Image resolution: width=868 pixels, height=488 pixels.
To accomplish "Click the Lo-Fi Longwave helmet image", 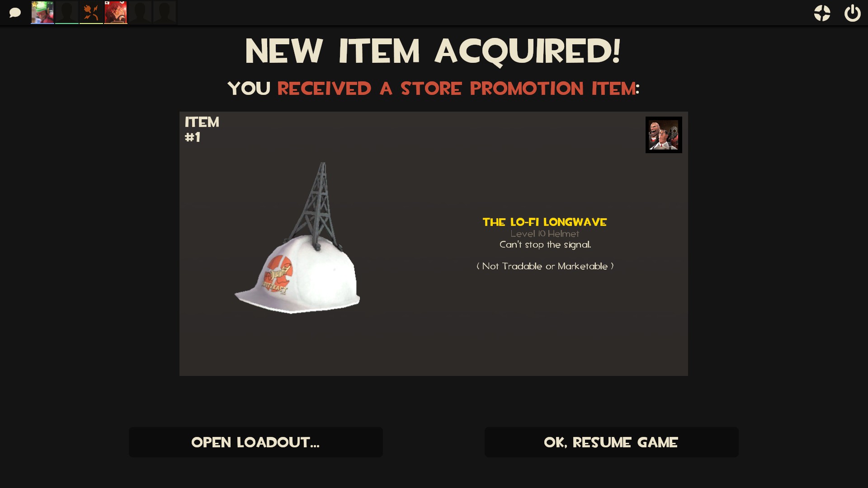I will click(x=297, y=238).
